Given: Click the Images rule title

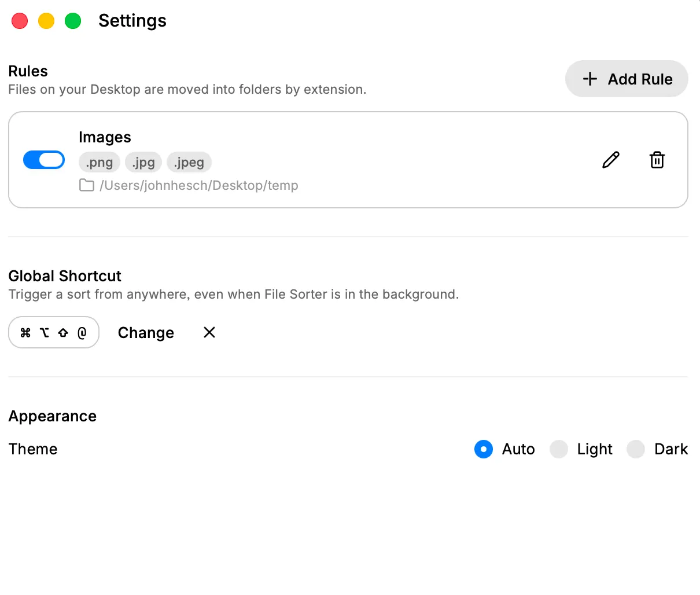Looking at the screenshot, I should click(x=105, y=137).
